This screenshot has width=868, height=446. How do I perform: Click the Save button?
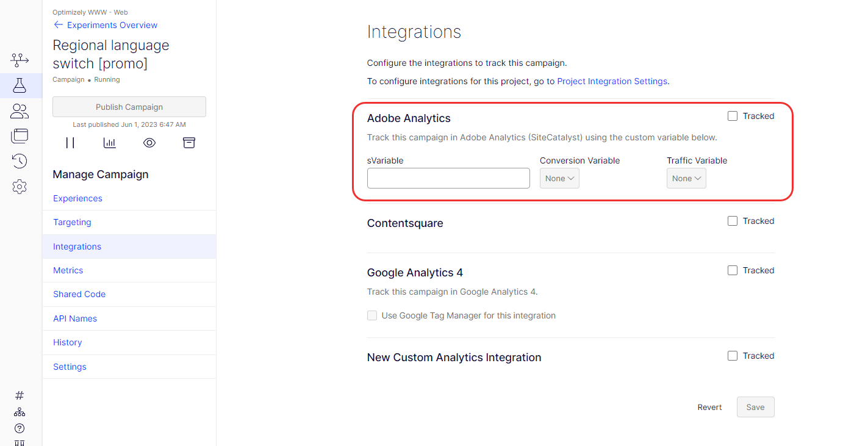point(755,407)
